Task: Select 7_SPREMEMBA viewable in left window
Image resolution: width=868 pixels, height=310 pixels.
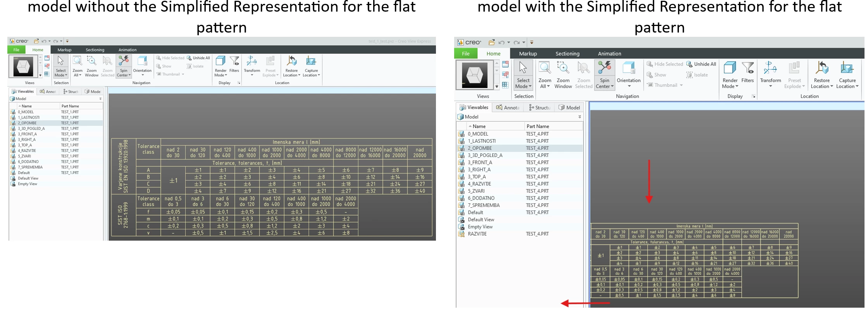Action: point(57,167)
